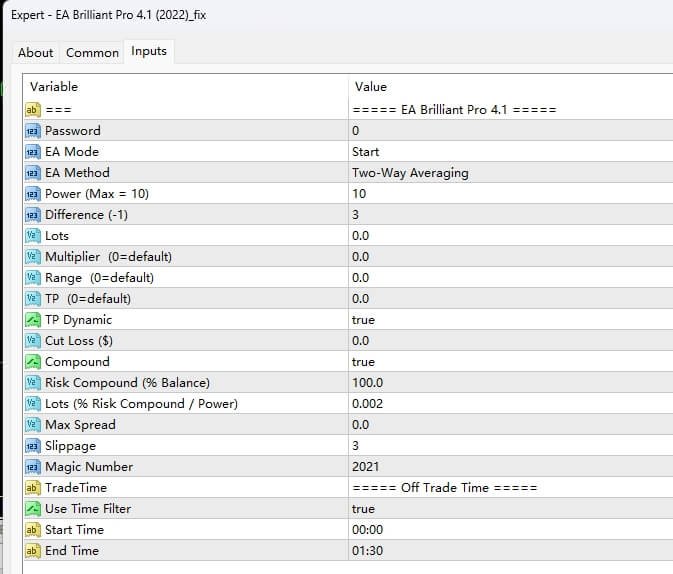Viewport: 673px width, 574px height.
Task: Click the integer icon beside Power (Max = 10)
Action: [33, 194]
